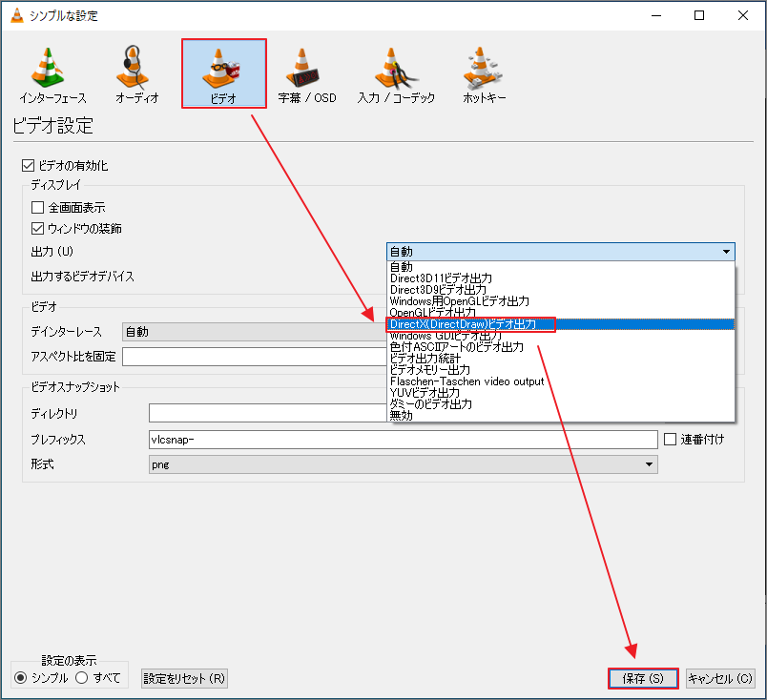767x700 pixels.
Task: Toggle the ウィンドウの装飾 checkbox
Action: tap(37, 229)
